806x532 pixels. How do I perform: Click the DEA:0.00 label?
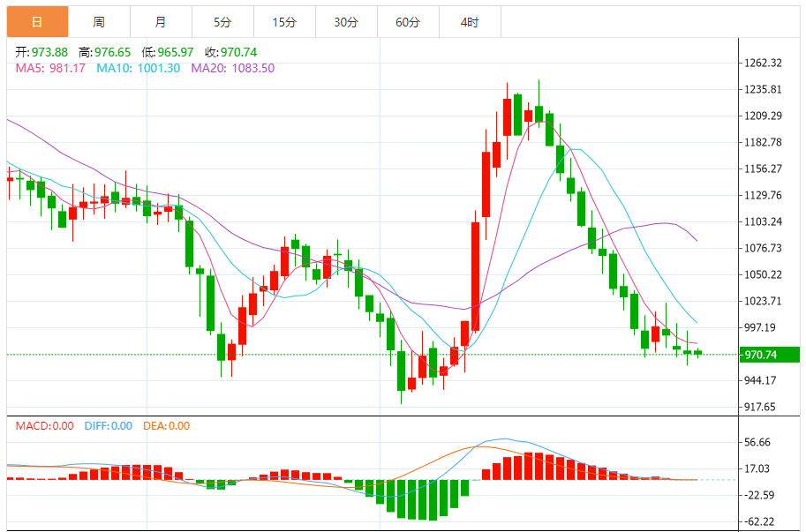tap(167, 426)
